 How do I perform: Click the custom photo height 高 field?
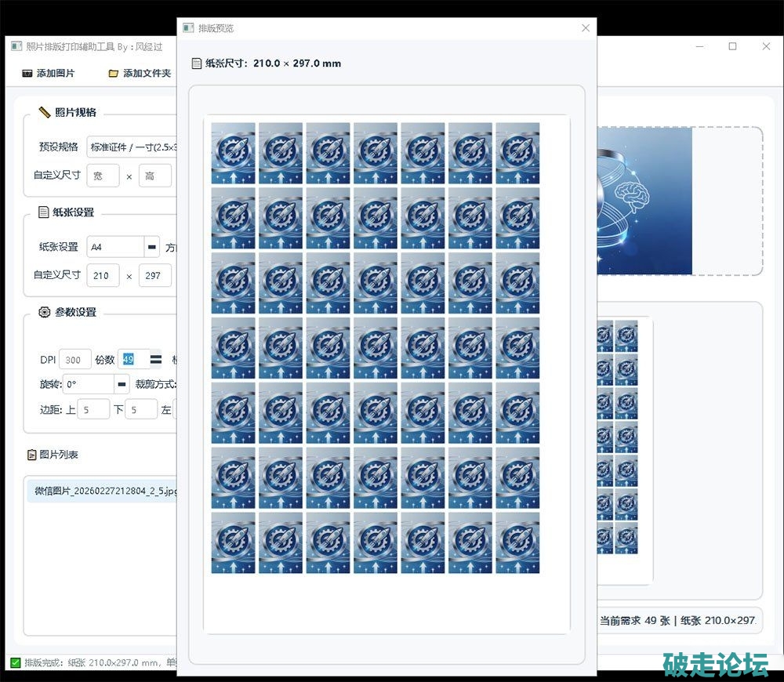pos(154,176)
